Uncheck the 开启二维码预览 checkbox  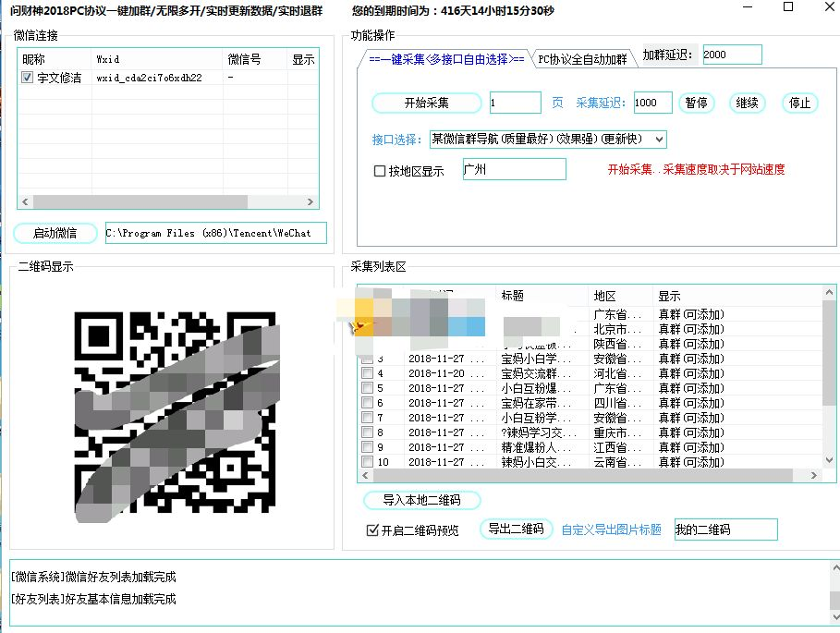(x=372, y=530)
